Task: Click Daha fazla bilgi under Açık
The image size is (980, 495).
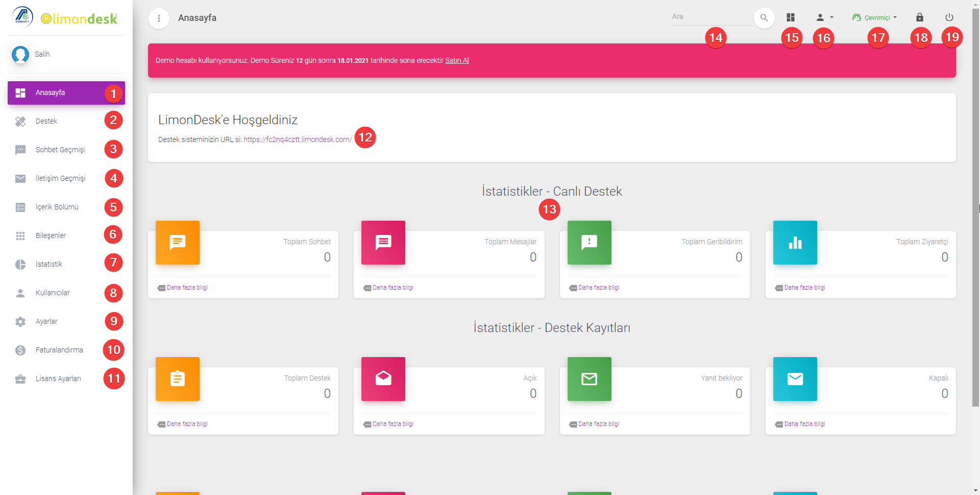Action: tap(393, 424)
